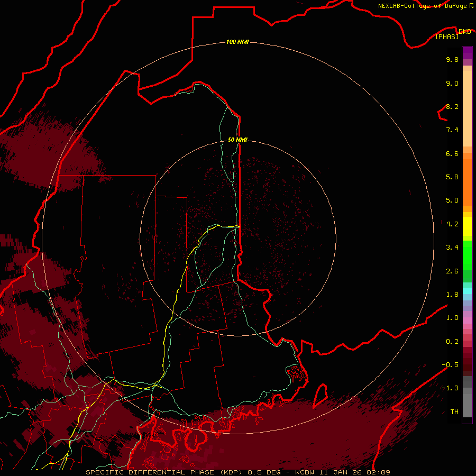
Task: Select the [PHAS] legend unit label
Action: [447, 37]
